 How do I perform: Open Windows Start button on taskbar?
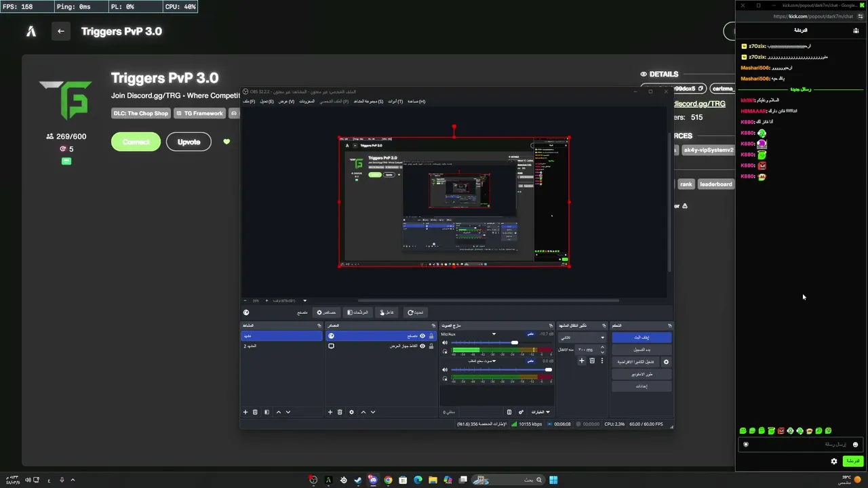553,481
